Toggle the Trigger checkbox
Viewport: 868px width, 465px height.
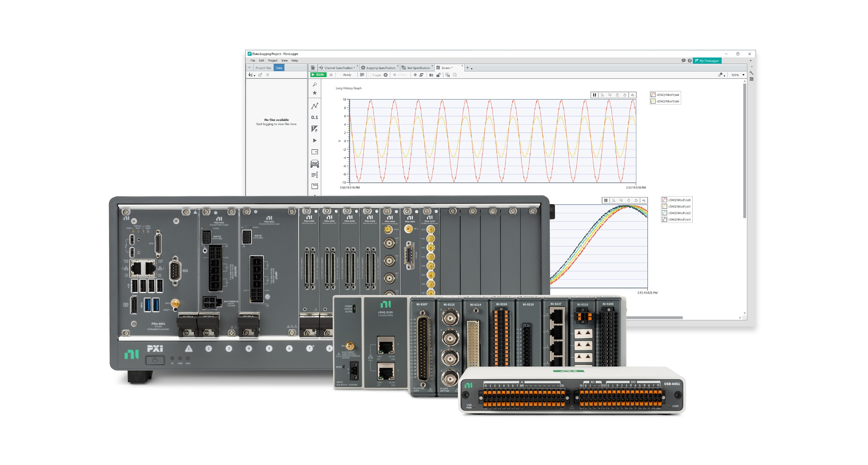pyautogui.click(x=370, y=75)
